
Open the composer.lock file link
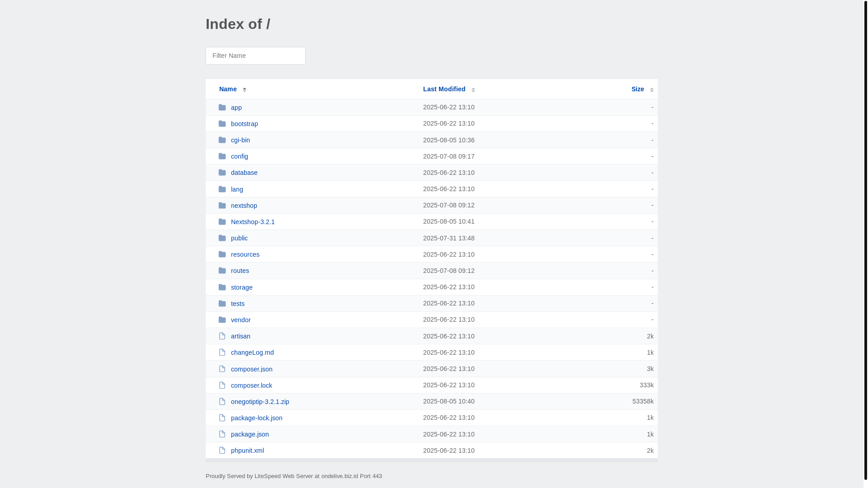(251, 385)
